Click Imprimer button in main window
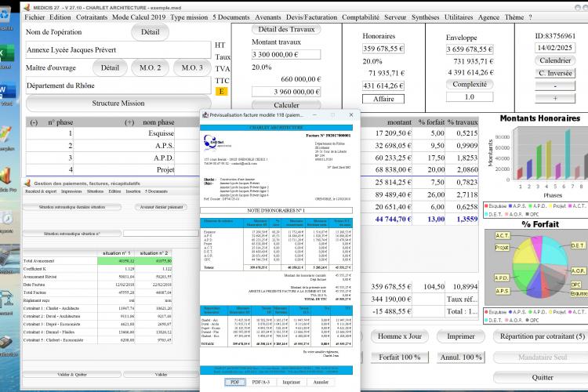The width and height of the screenshot is (588, 392). [x=460, y=336]
